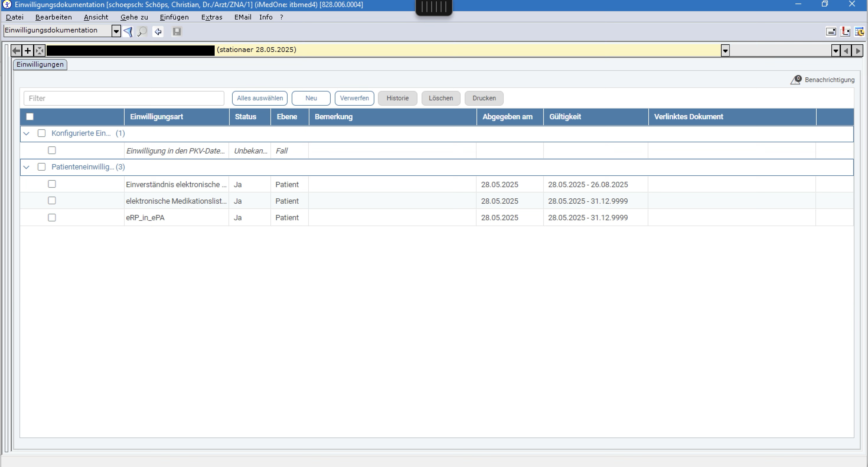Click the blue filter funnel toolbar icon
The height and width of the screenshot is (467, 868).
point(128,32)
